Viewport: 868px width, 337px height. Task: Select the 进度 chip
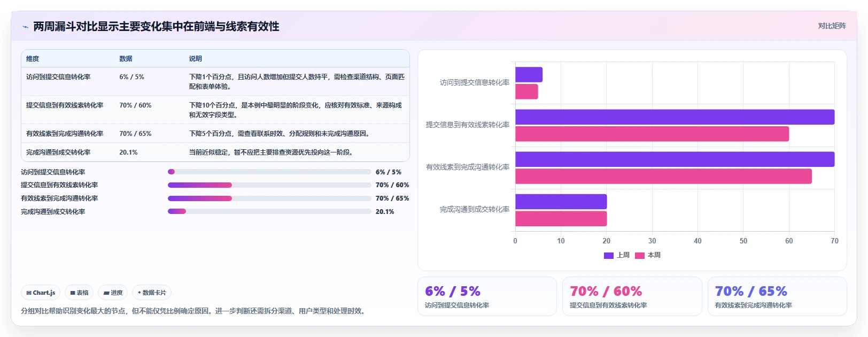pos(113,293)
